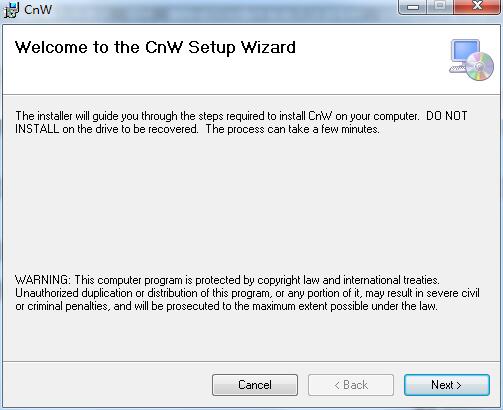
Task: Cancel the CnW installation
Action: coord(255,385)
